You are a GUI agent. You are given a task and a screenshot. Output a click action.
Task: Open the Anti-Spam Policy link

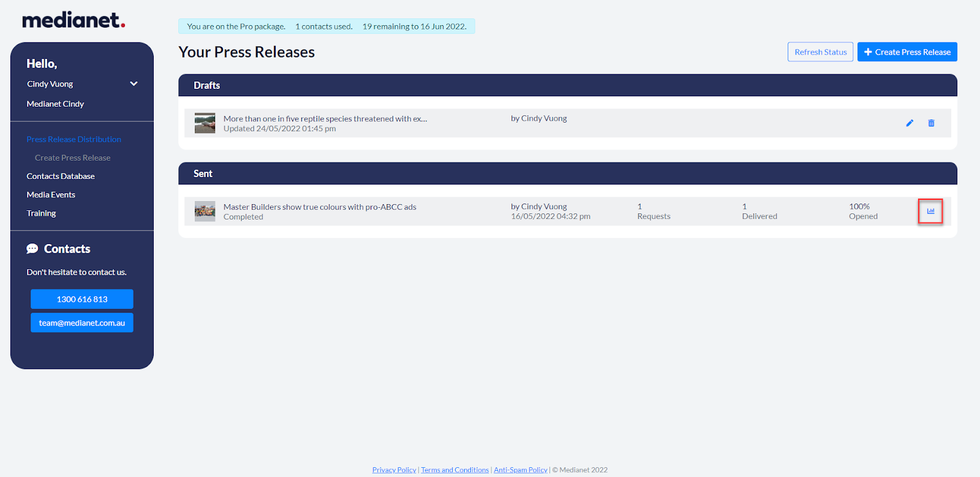[521, 470]
